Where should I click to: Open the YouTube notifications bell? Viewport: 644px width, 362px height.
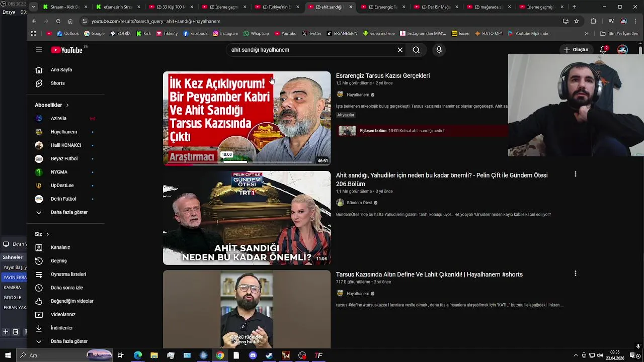603,50
